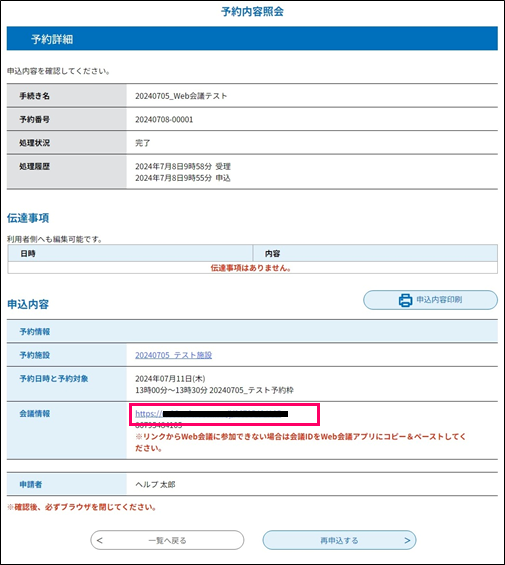The image size is (505, 565).
Task: Open the 20240705_テスト施設 facility link
Action: (173, 355)
